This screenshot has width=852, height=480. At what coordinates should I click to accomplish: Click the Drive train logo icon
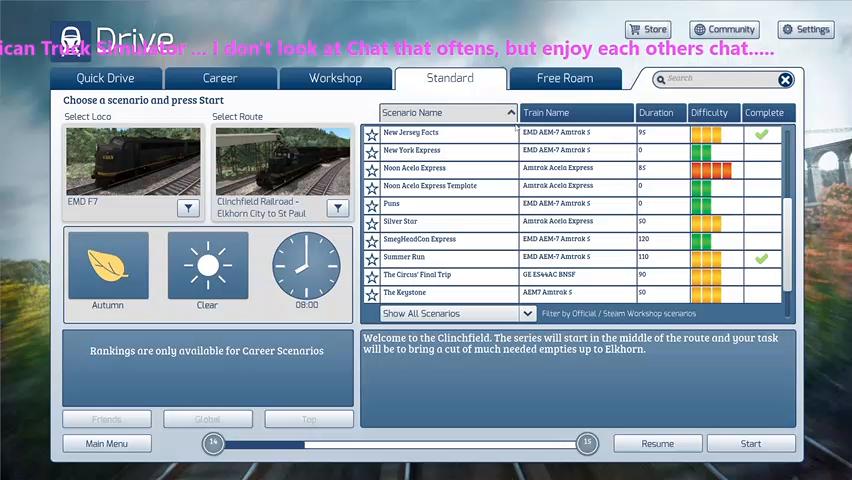pos(71,41)
